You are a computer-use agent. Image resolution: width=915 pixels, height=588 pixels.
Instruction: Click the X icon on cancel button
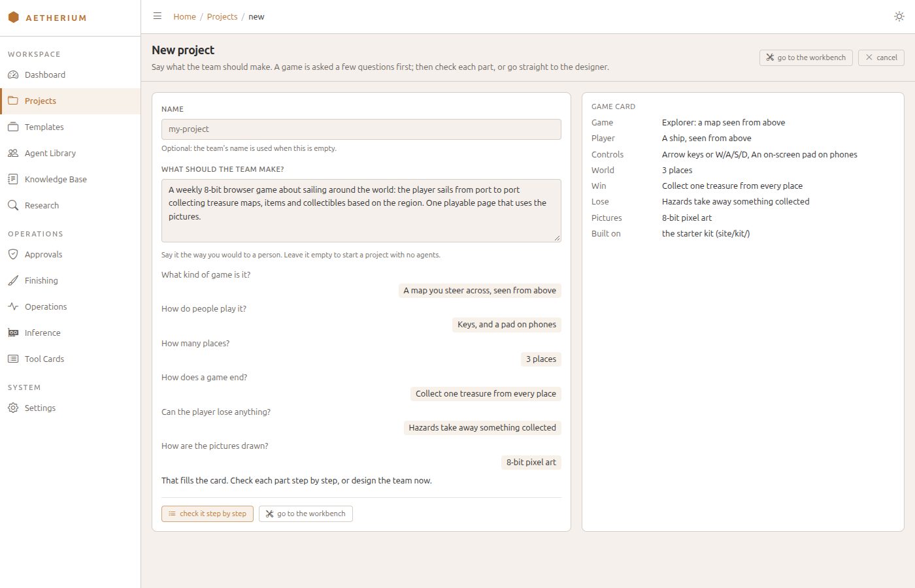[x=869, y=57]
